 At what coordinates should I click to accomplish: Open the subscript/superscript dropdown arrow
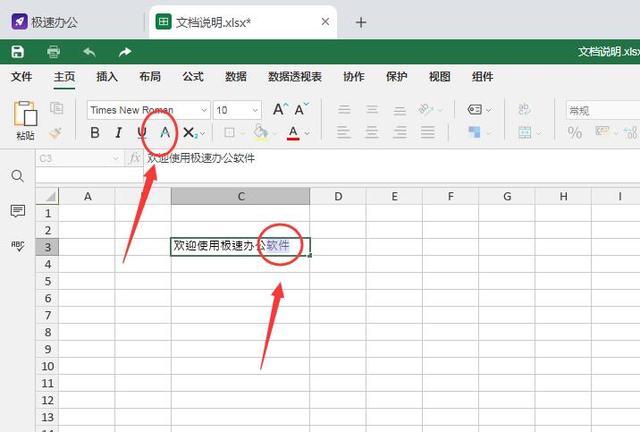coord(202,133)
